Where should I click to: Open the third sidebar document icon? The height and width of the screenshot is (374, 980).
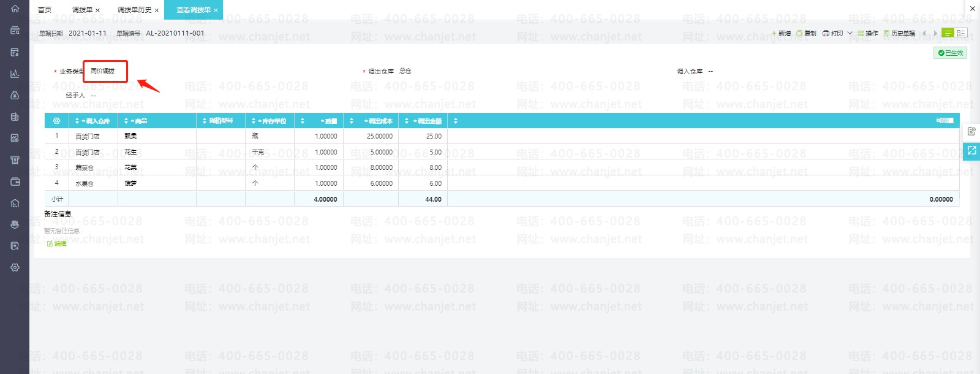[15, 52]
